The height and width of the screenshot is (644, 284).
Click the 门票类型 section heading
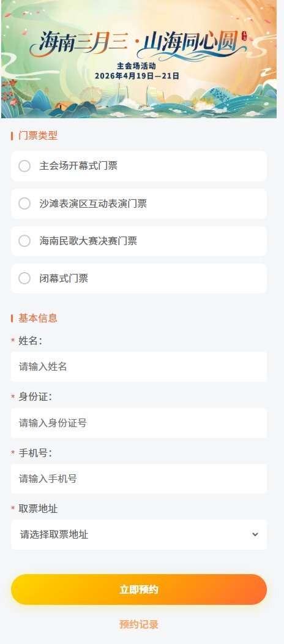(x=38, y=136)
